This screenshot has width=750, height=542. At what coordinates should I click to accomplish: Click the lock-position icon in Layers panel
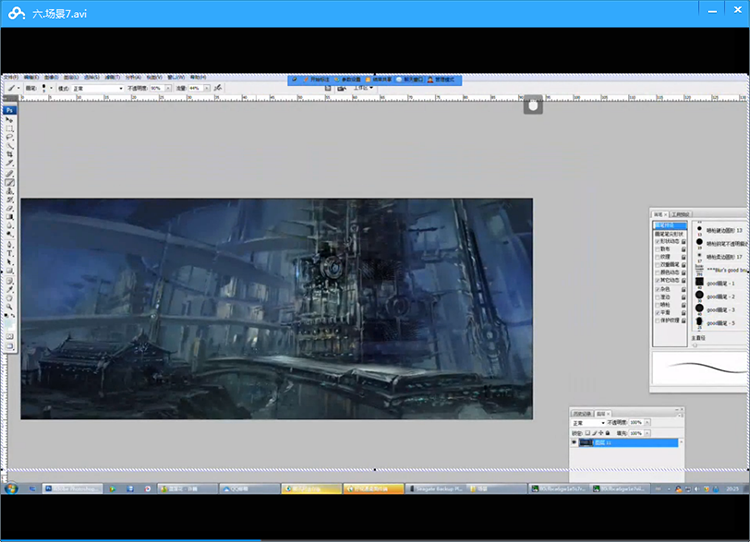(601, 433)
